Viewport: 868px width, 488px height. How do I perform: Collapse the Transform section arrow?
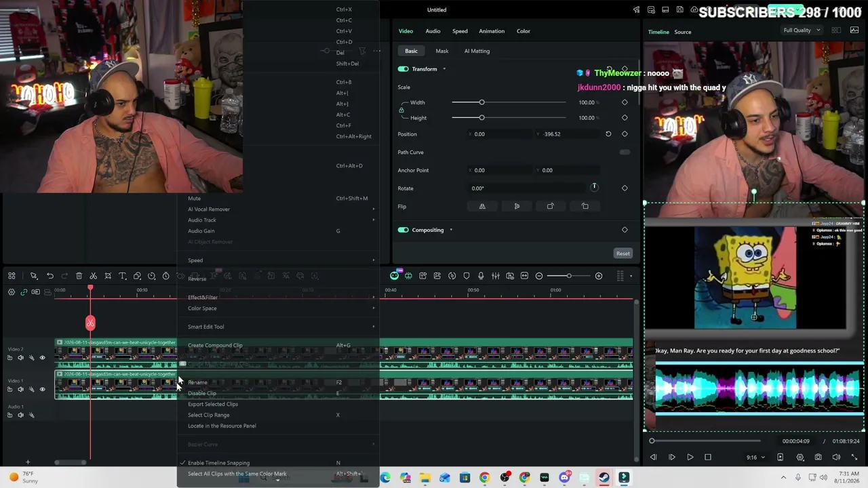click(x=444, y=69)
